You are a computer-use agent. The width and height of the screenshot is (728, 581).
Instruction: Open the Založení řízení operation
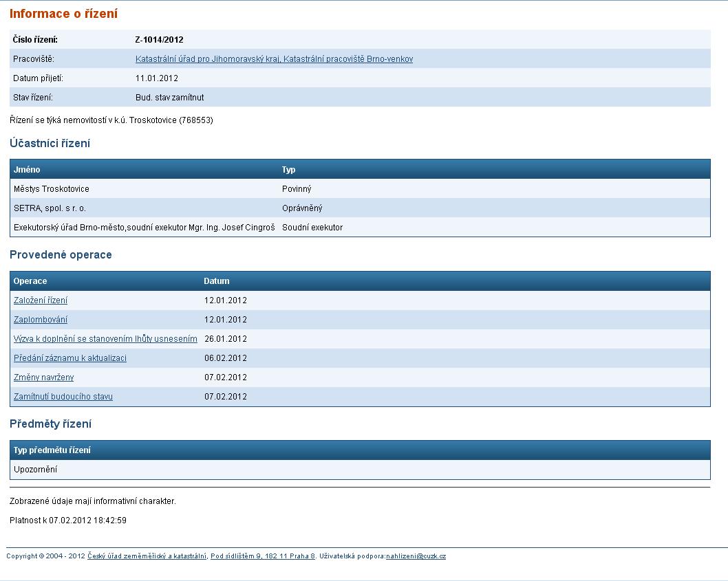click(41, 300)
